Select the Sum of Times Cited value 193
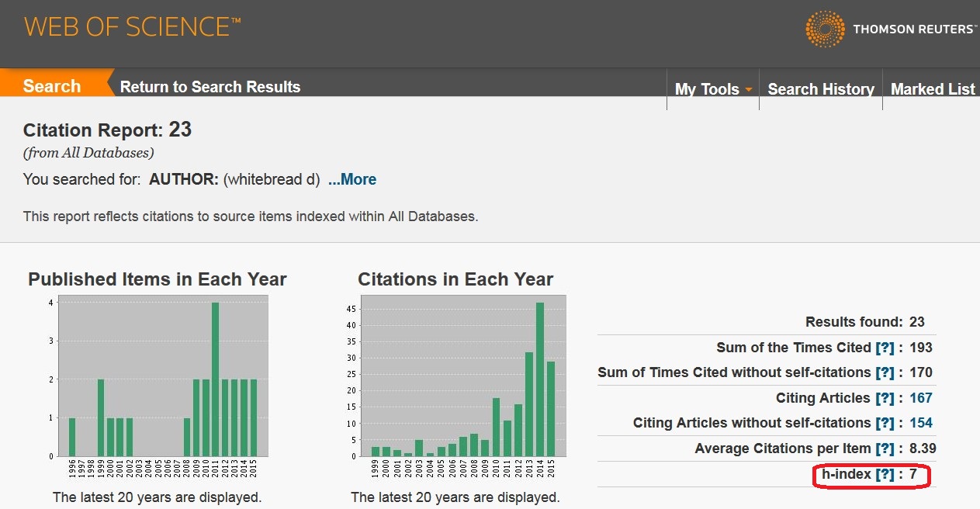The width and height of the screenshot is (980, 509). coord(921,348)
